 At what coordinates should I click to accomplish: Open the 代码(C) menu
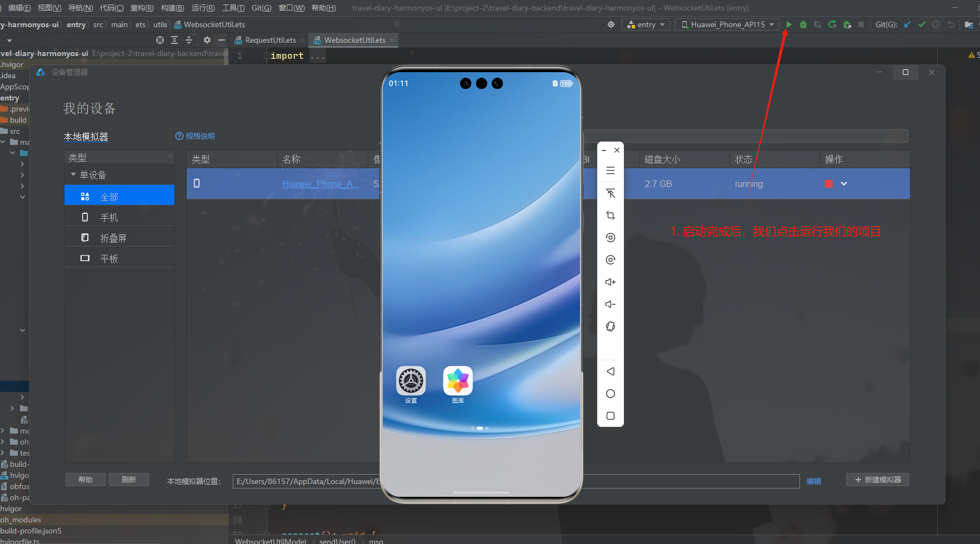coord(112,8)
